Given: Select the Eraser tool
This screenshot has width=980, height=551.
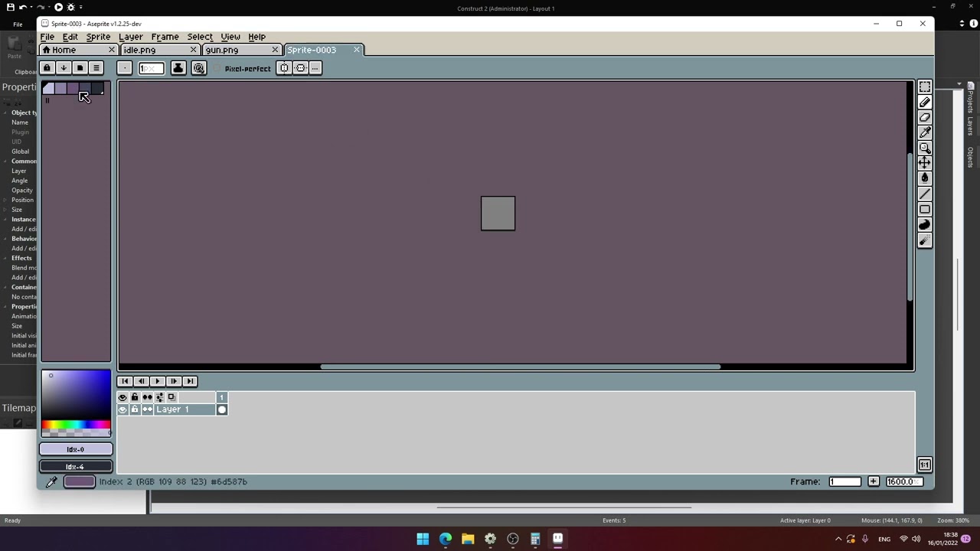Looking at the screenshot, I should (925, 118).
